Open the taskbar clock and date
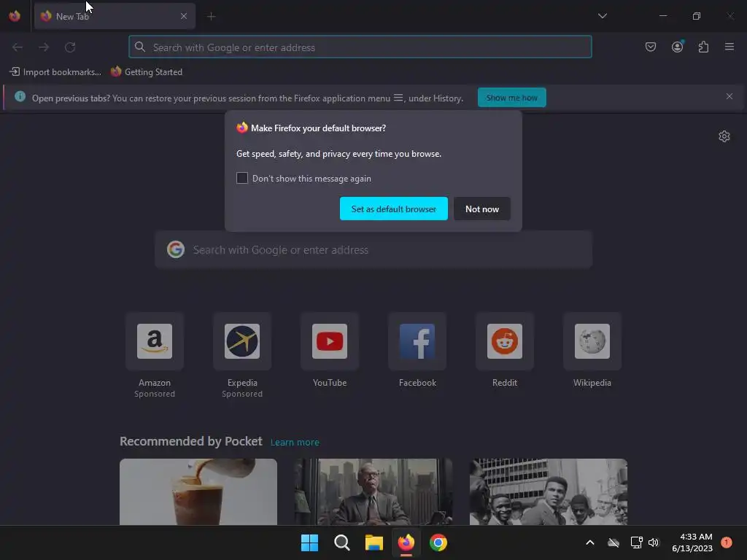 tap(692, 542)
